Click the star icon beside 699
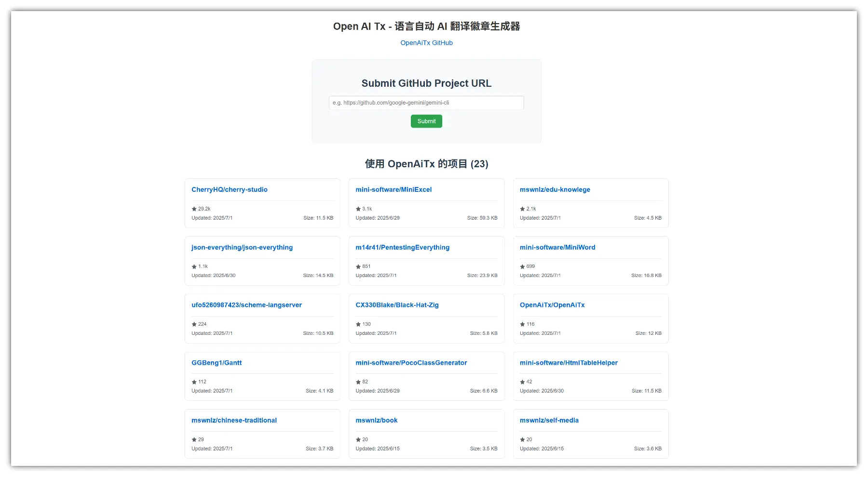Viewport: 868px width, 477px height. [522, 266]
